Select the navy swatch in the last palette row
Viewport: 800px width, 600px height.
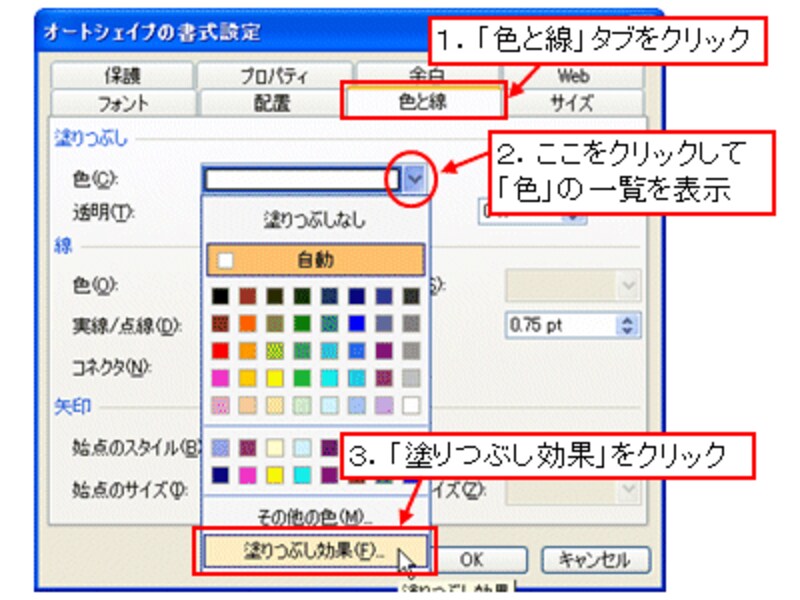coord(220,475)
